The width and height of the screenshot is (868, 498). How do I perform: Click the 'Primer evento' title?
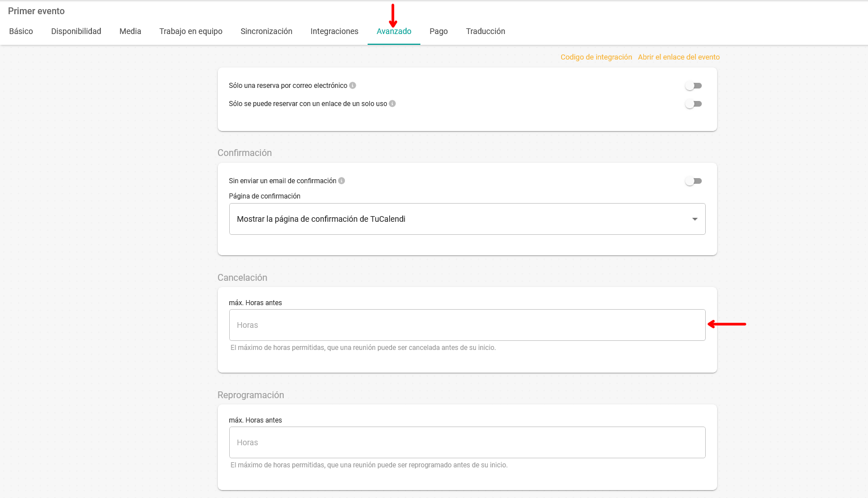(36, 11)
